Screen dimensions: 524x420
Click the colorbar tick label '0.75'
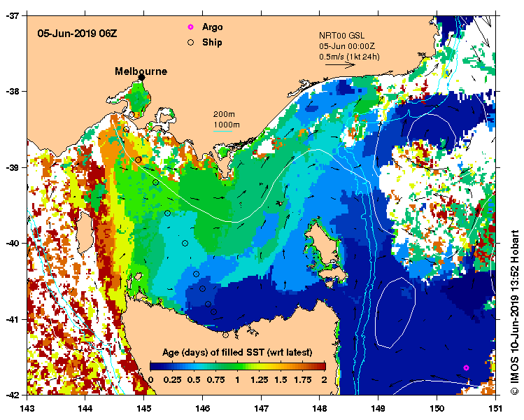pos(216,380)
